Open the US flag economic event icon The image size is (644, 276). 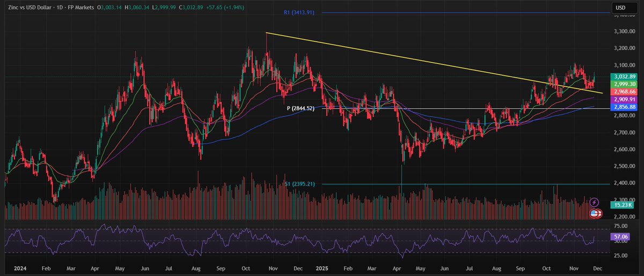tap(594, 213)
